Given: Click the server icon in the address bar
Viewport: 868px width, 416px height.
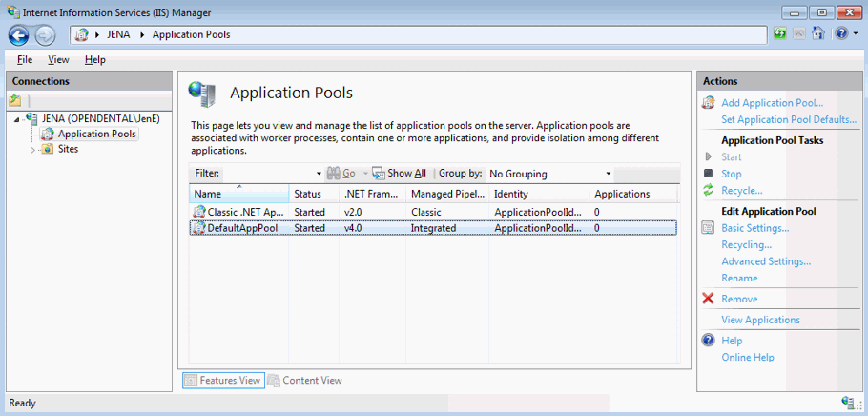Looking at the screenshot, I should (81, 35).
